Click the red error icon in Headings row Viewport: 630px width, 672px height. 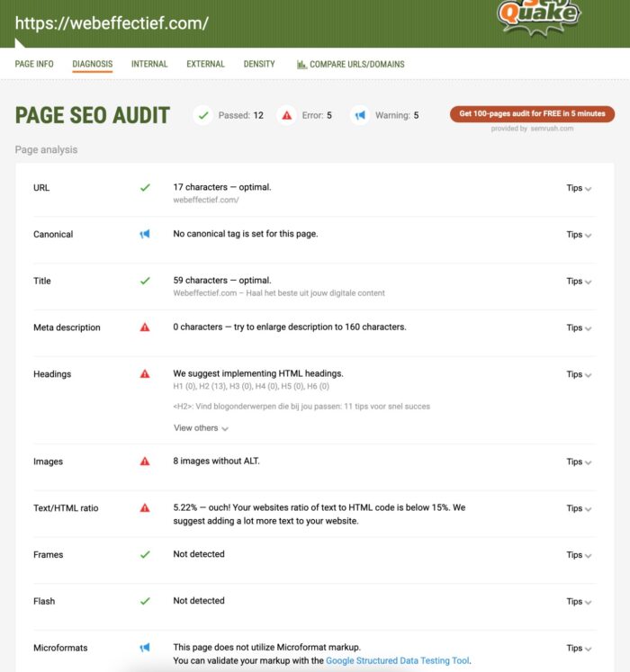(145, 373)
